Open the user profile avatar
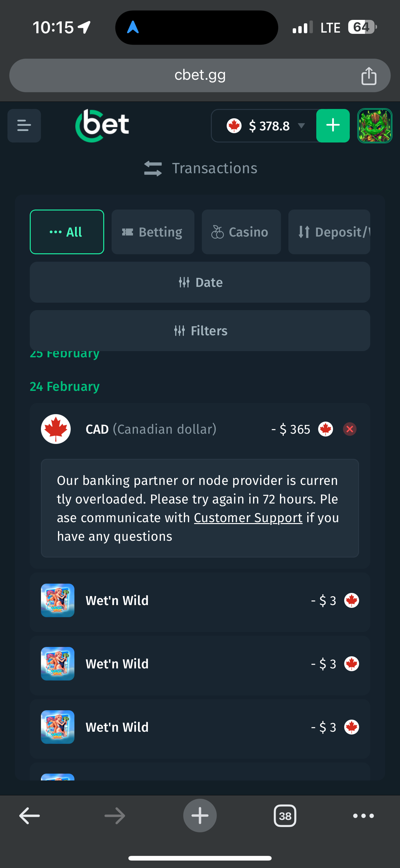The image size is (400, 868). (374, 125)
